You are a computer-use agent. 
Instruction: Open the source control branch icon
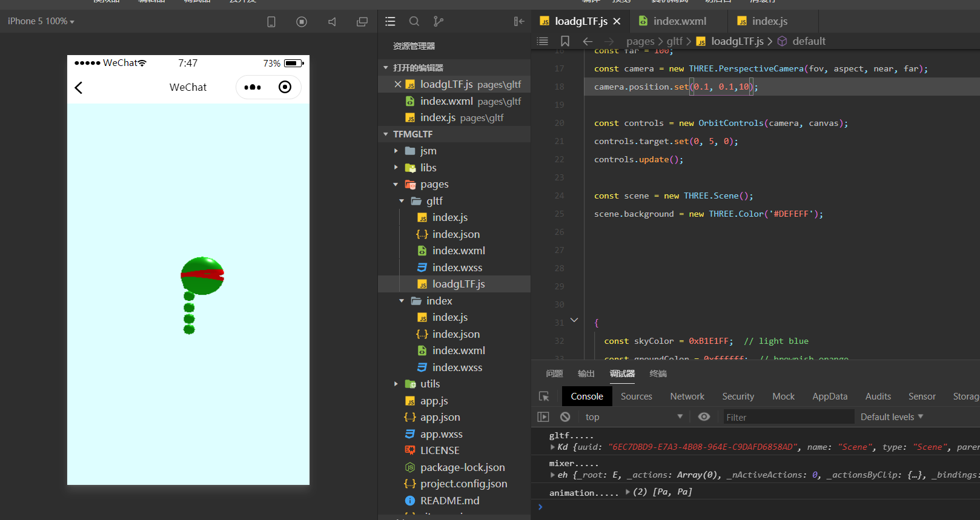(439, 22)
